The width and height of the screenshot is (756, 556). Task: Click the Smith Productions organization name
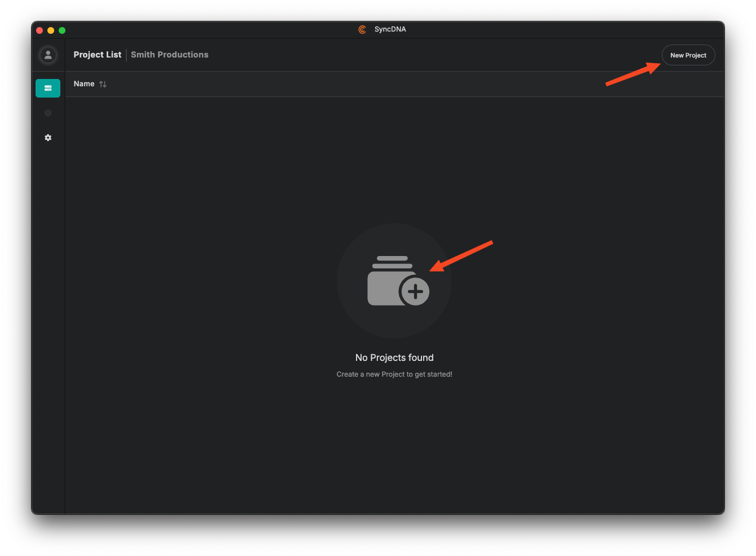pyautogui.click(x=169, y=55)
